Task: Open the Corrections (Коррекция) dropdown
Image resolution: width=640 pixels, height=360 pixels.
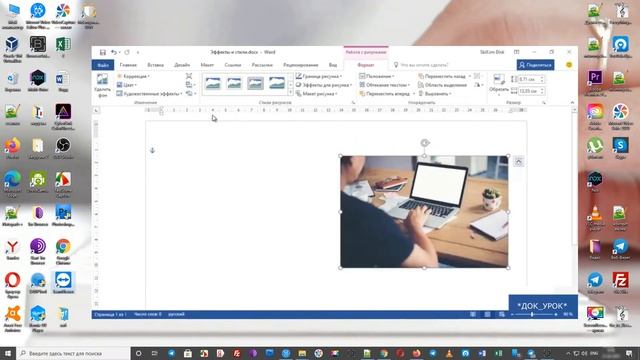Action: (x=133, y=76)
